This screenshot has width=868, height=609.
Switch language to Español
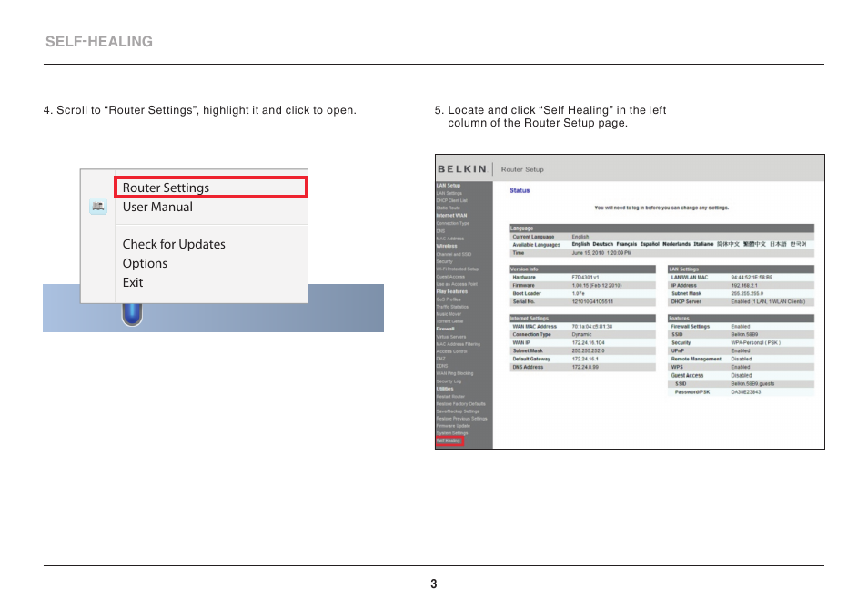click(x=650, y=244)
